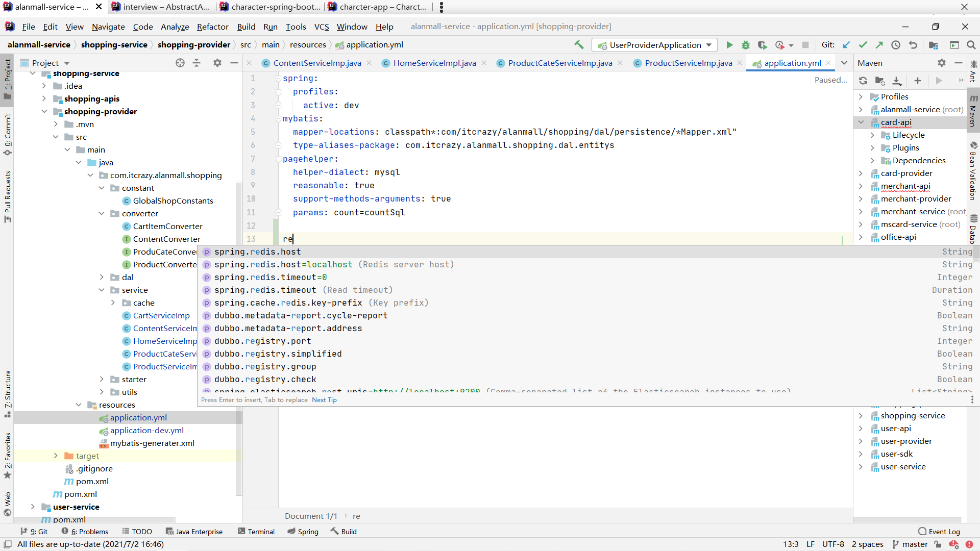Switch to ProductCateServiceImp.java tab

tap(560, 63)
